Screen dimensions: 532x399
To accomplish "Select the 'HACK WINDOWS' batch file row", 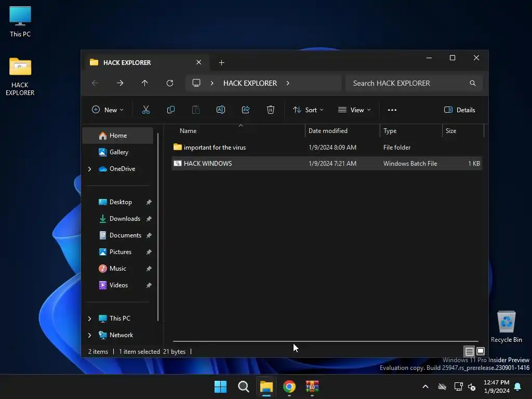I will (326, 164).
